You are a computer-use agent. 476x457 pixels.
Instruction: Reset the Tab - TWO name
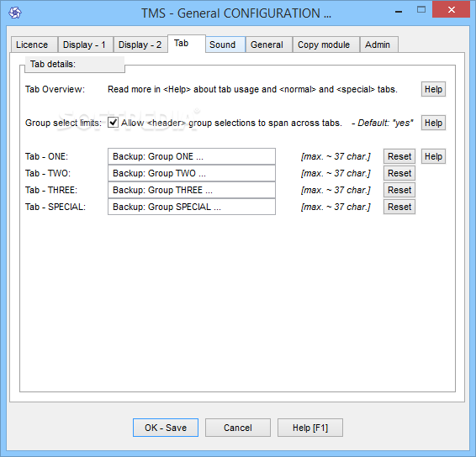[x=399, y=173]
